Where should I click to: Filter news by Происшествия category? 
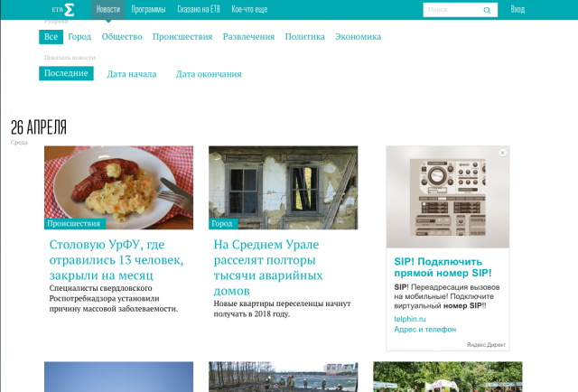(182, 37)
